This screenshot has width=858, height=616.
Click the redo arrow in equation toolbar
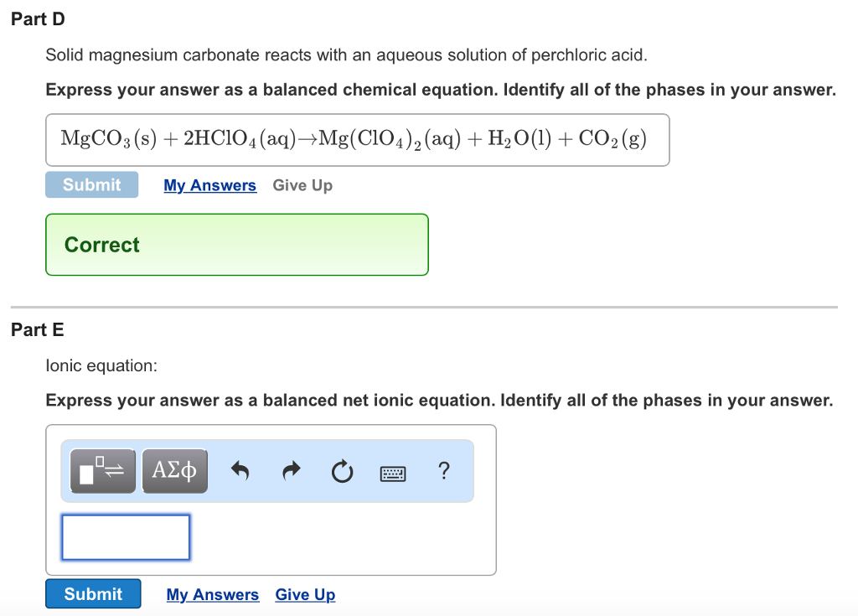coord(291,470)
